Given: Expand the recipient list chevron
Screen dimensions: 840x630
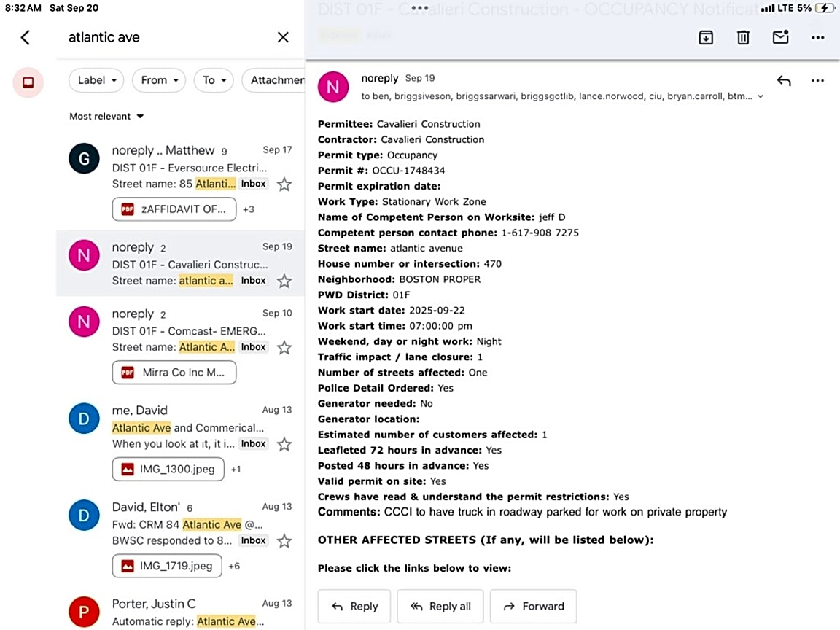Looking at the screenshot, I should pyautogui.click(x=761, y=96).
